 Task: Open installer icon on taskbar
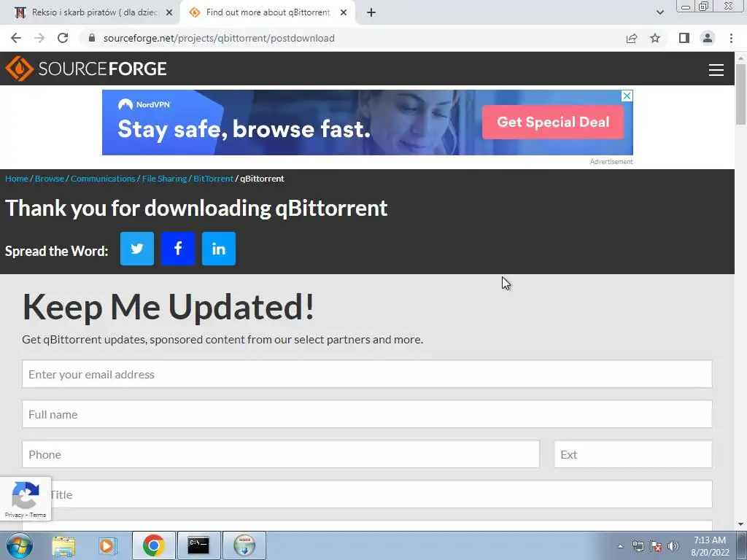[244, 545]
